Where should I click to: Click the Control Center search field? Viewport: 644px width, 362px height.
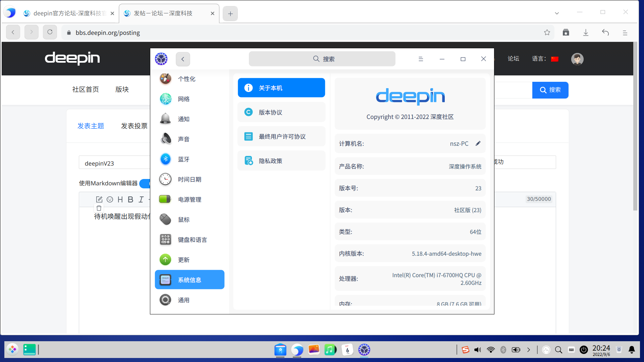pos(322,59)
